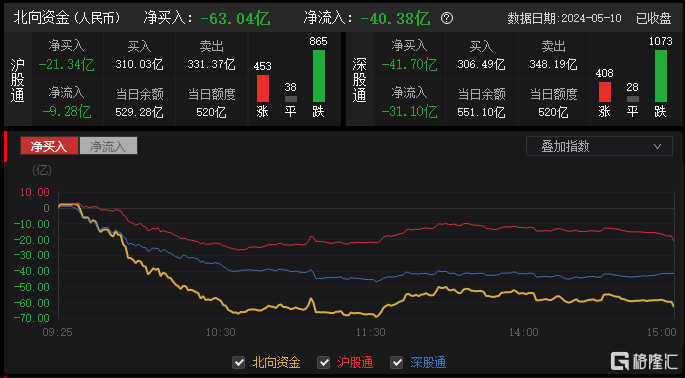Disable the 深股通 series checkbox
The width and height of the screenshot is (685, 378).
(396, 362)
